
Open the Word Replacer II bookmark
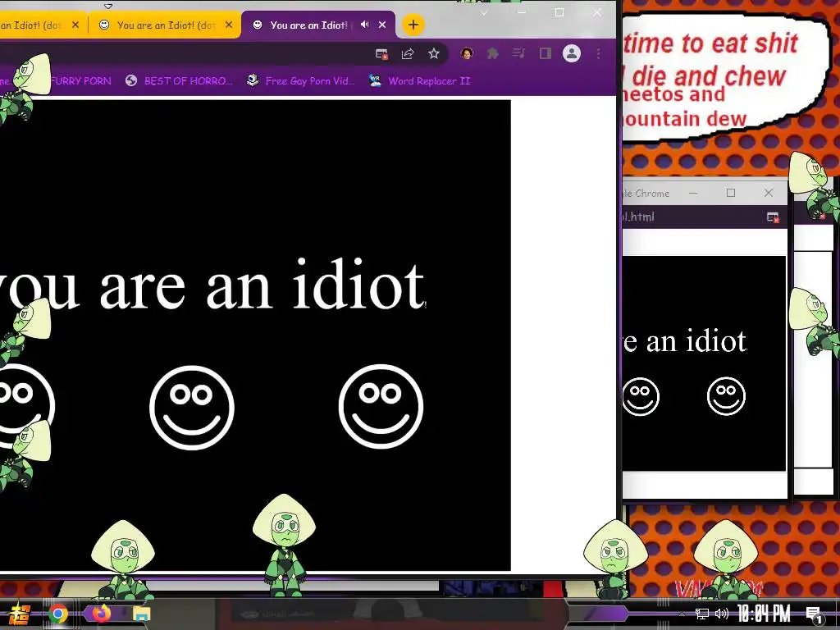tap(420, 81)
